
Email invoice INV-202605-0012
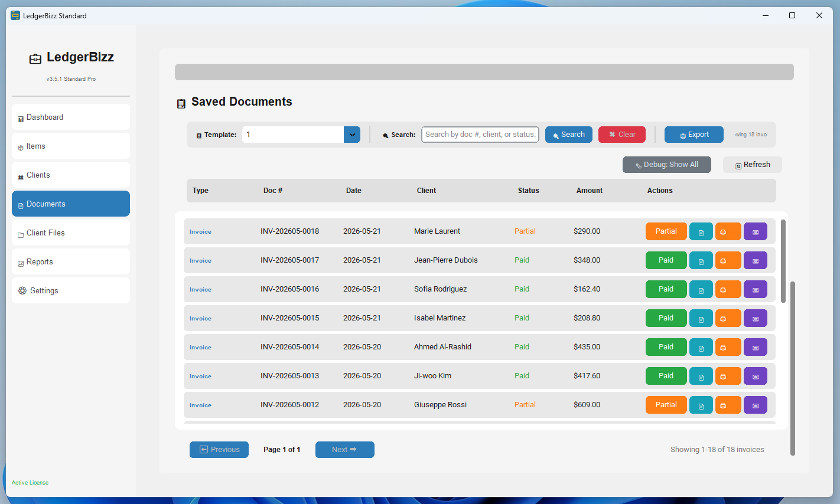(x=756, y=405)
